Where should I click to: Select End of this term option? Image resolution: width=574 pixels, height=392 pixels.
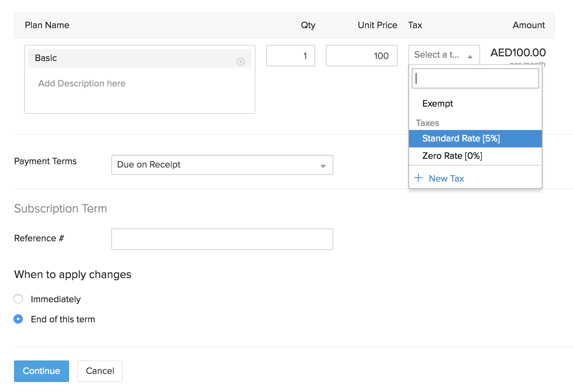pyautogui.click(x=18, y=319)
